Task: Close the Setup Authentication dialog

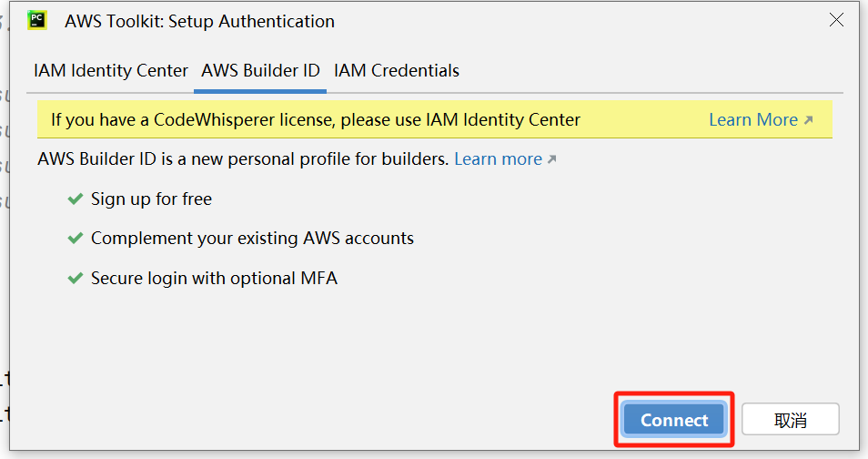Action: 836,20
